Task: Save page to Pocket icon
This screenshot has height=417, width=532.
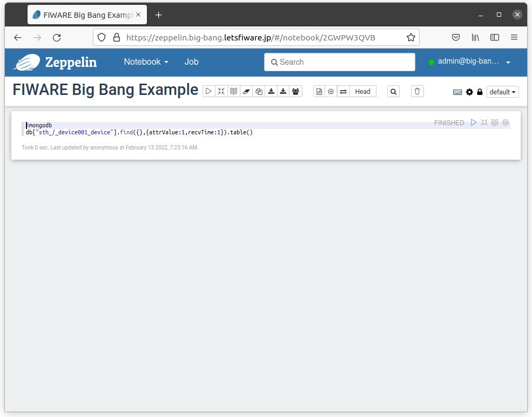Action: (456, 38)
